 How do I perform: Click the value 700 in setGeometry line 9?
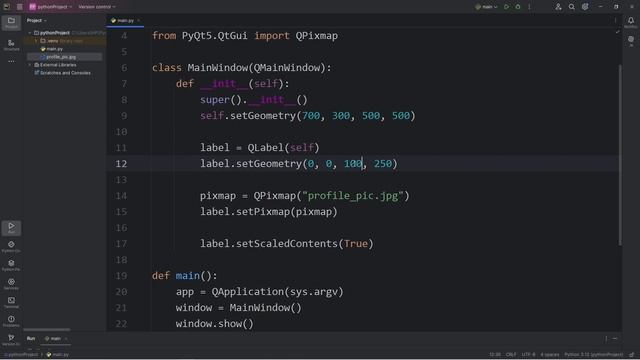click(x=311, y=116)
